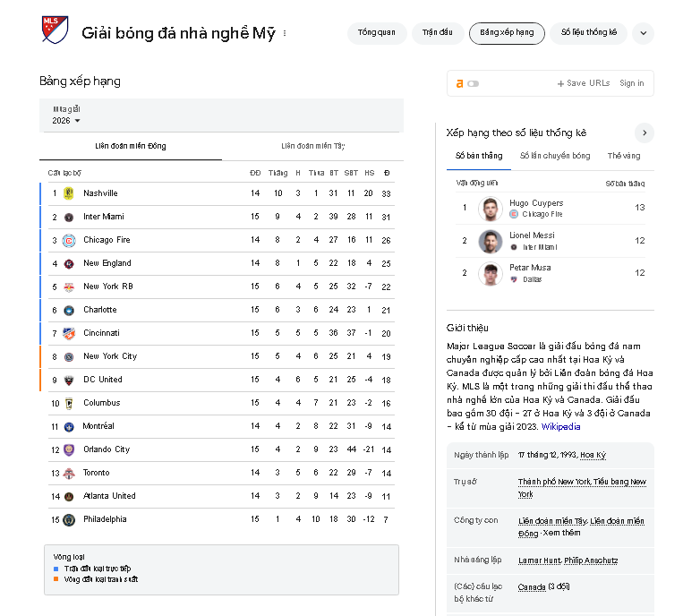Screen dimensions: 683x616
Task: Expand more tabs with the chevron-down button
Action: point(644,33)
